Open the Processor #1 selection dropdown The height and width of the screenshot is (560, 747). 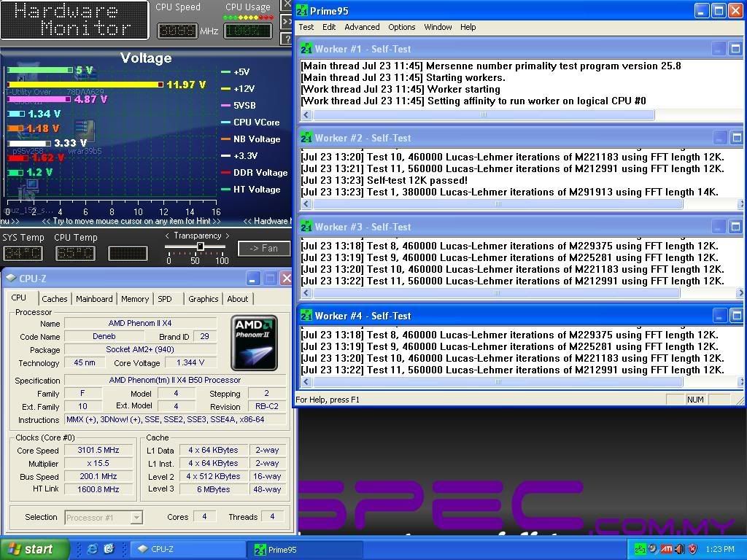pos(136,517)
